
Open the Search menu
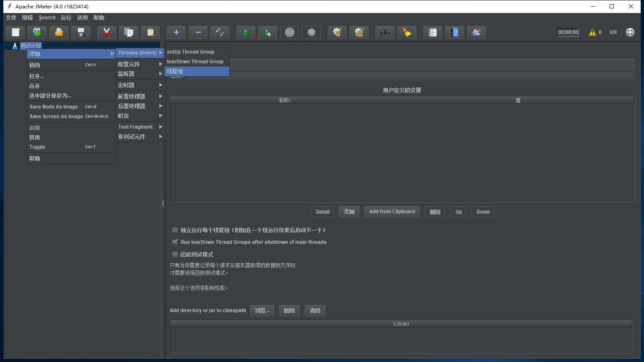47,18
